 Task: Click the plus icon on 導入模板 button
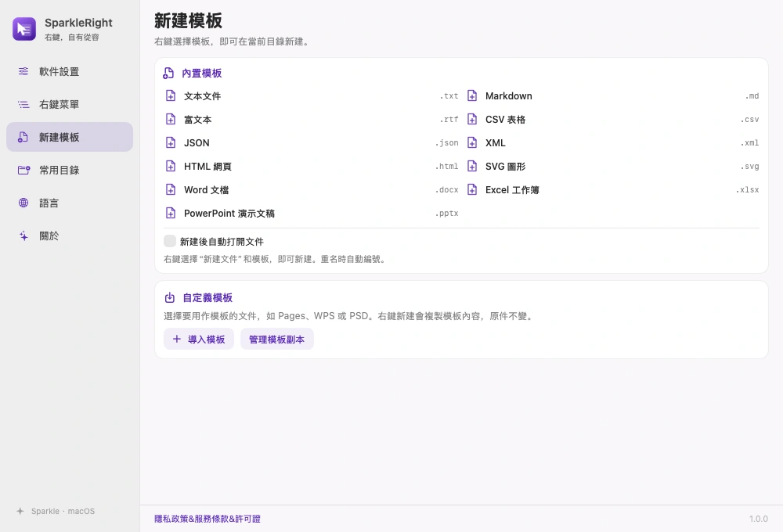click(177, 339)
